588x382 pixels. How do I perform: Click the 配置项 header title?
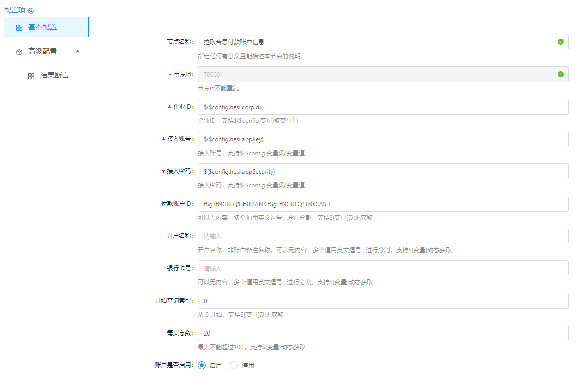click(15, 10)
